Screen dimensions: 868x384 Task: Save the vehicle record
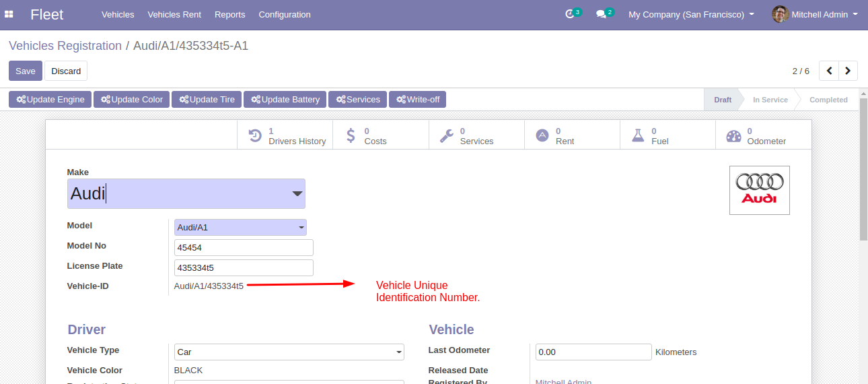(x=26, y=71)
